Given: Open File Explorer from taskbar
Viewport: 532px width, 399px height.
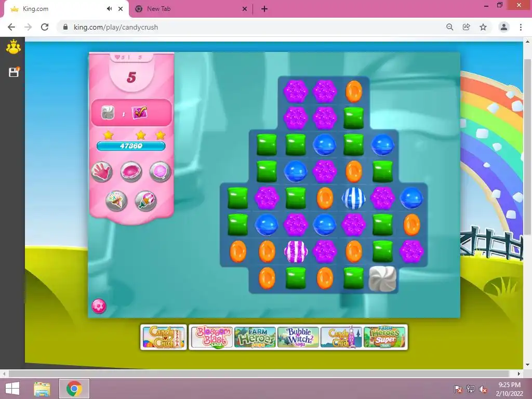Looking at the screenshot, I should click(42, 389).
